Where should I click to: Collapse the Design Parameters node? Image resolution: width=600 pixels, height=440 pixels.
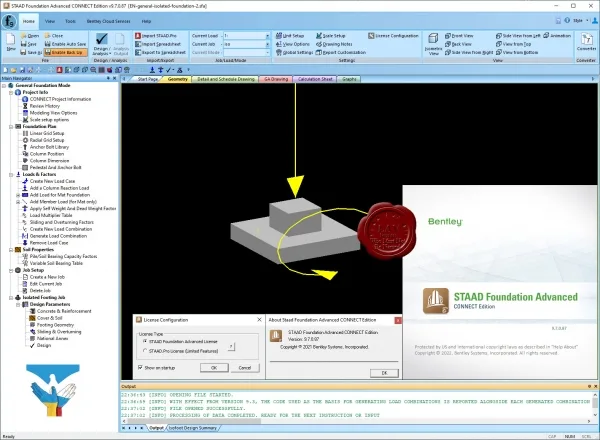point(18,304)
